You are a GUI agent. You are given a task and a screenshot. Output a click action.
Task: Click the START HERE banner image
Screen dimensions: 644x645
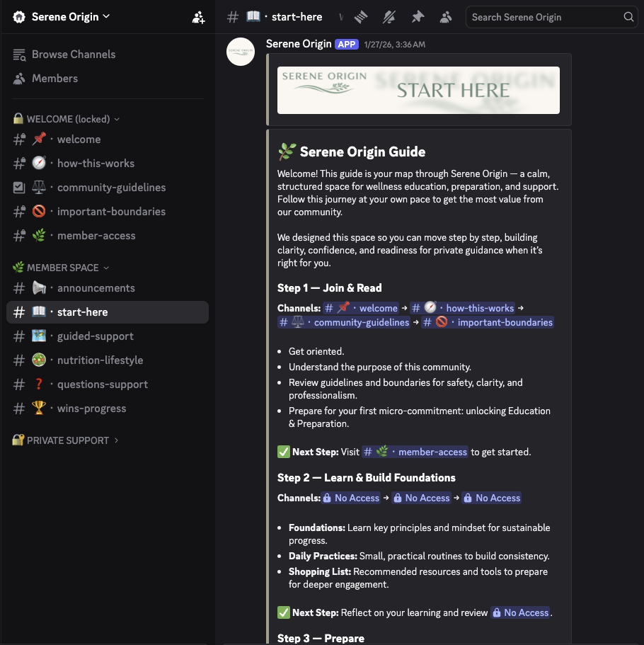(x=418, y=90)
